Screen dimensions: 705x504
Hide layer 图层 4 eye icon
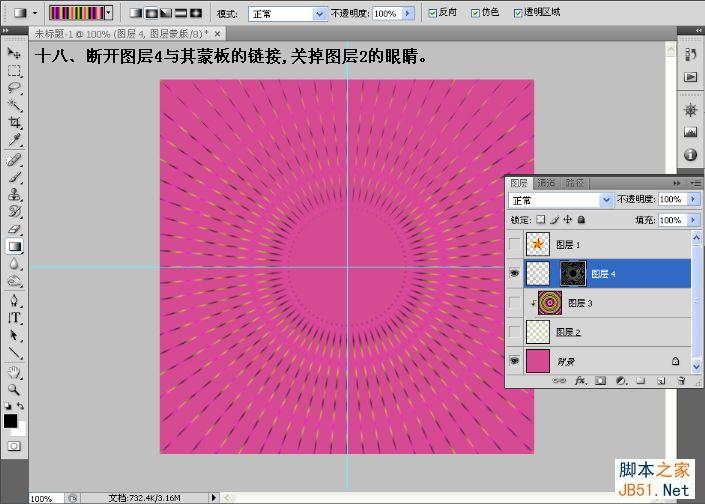[x=514, y=273]
